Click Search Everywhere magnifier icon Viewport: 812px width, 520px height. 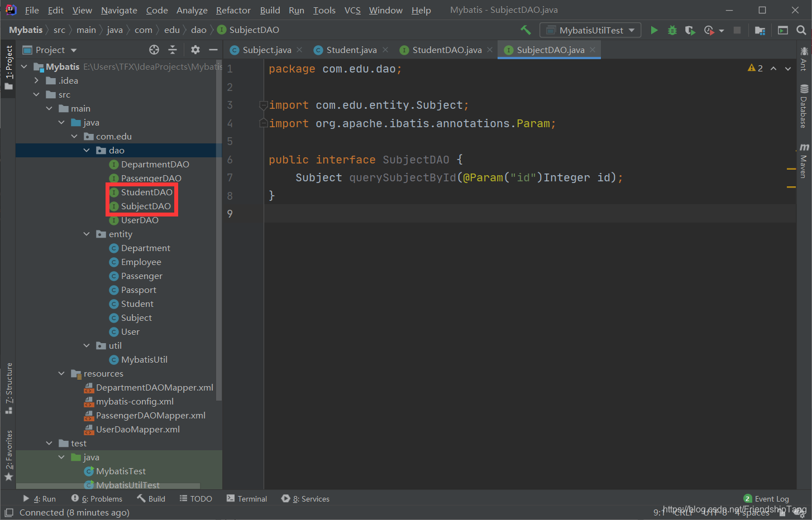click(x=801, y=30)
